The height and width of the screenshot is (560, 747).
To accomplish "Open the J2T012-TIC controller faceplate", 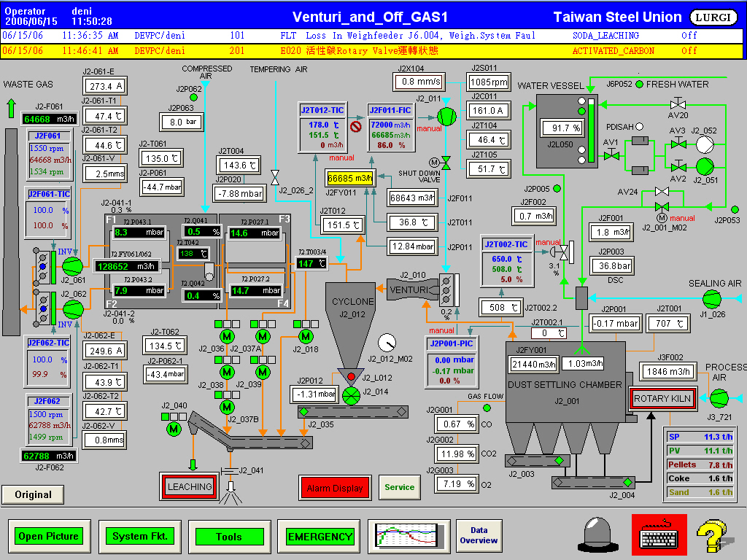I will pos(322,127).
